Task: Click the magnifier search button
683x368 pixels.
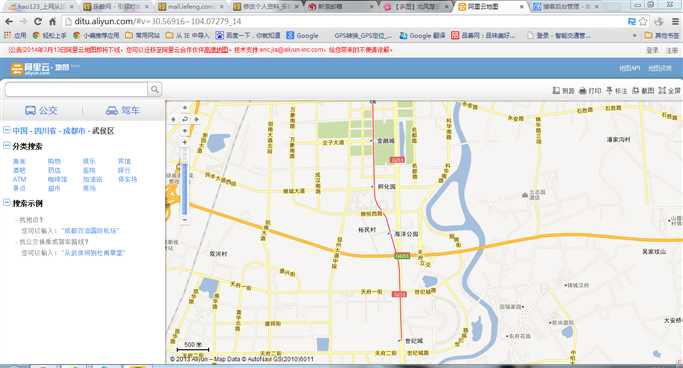Action: [x=155, y=90]
